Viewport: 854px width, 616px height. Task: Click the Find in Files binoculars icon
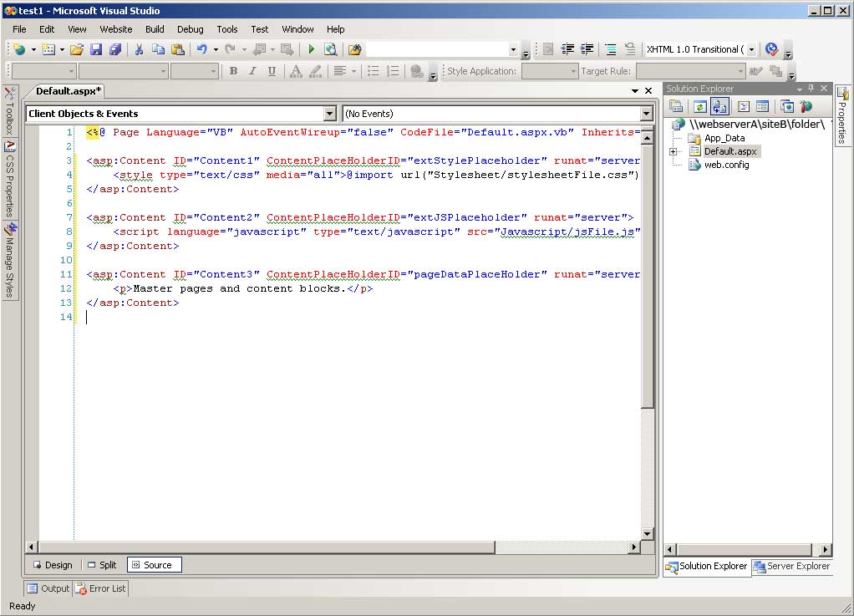point(354,49)
